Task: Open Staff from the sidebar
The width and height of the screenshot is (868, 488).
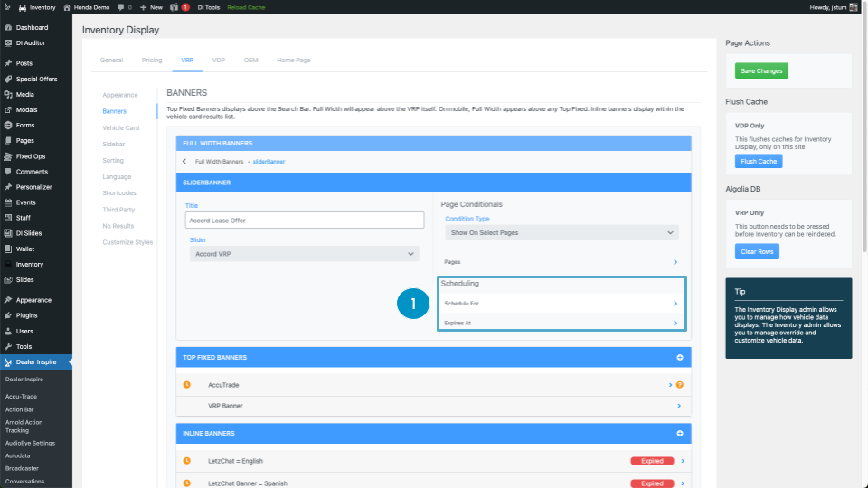Action: click(x=24, y=218)
